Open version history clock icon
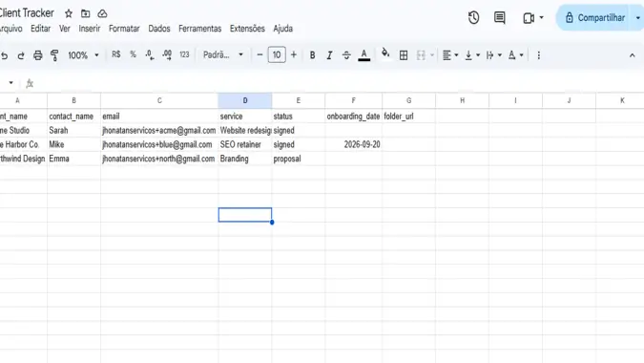 click(x=473, y=18)
